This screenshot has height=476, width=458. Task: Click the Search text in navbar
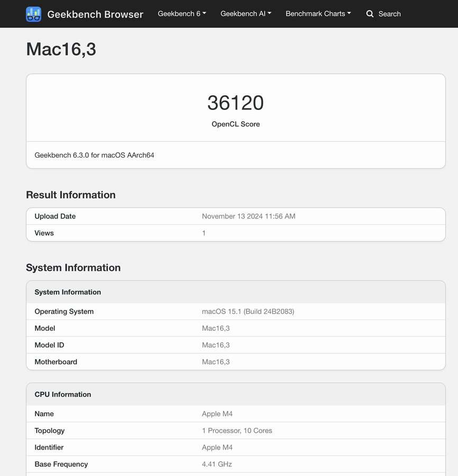[389, 14]
